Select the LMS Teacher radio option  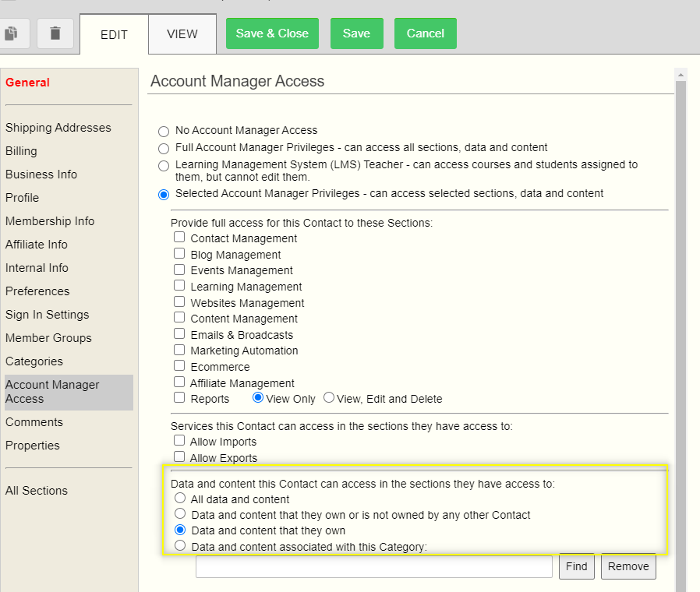164,165
